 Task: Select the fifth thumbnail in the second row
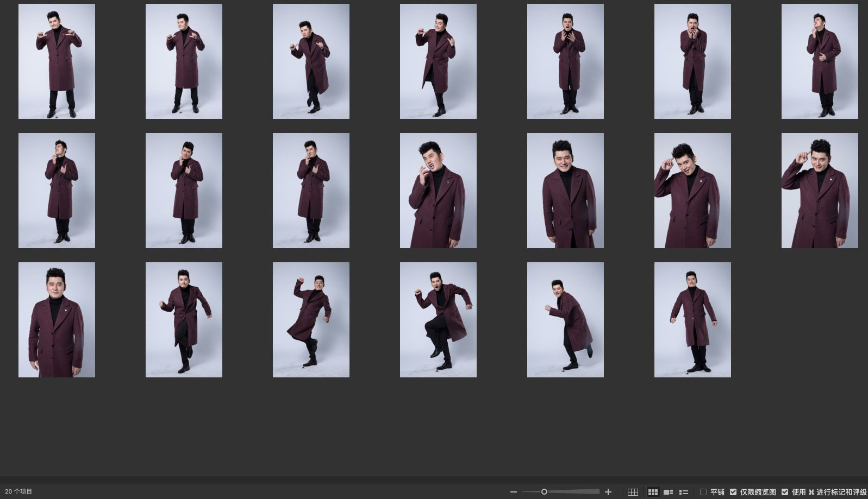point(565,191)
